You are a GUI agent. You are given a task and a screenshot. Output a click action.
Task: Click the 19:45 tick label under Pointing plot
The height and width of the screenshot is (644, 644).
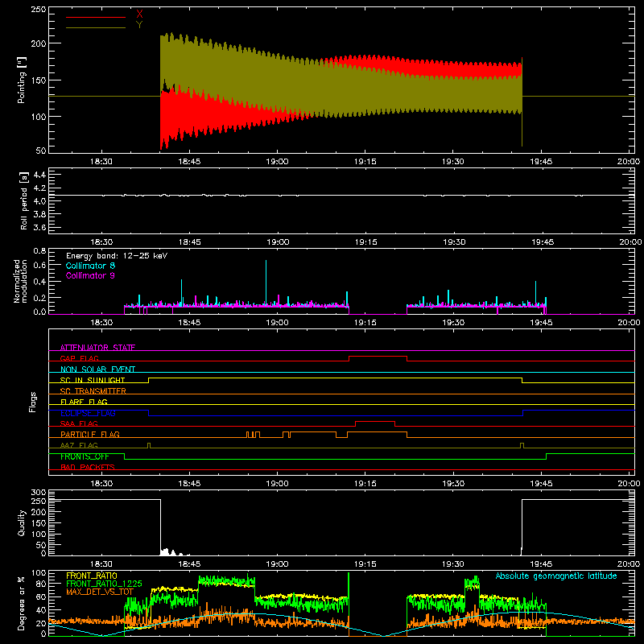coord(541,162)
